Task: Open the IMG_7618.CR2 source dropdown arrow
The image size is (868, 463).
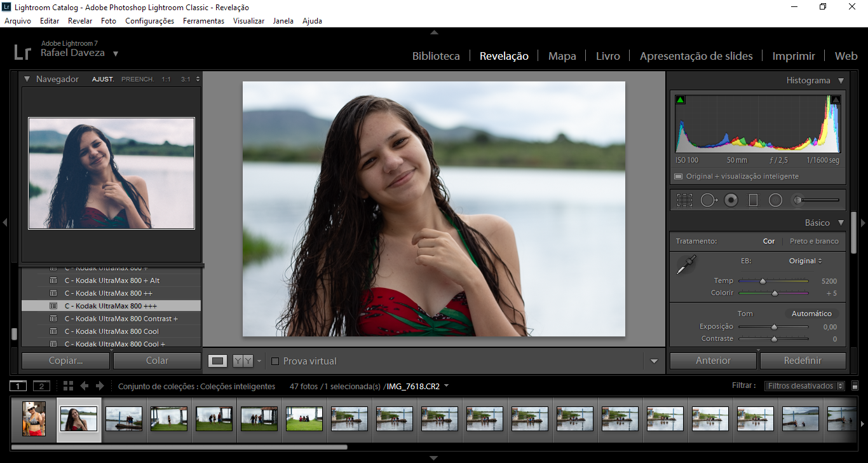Action: click(447, 386)
